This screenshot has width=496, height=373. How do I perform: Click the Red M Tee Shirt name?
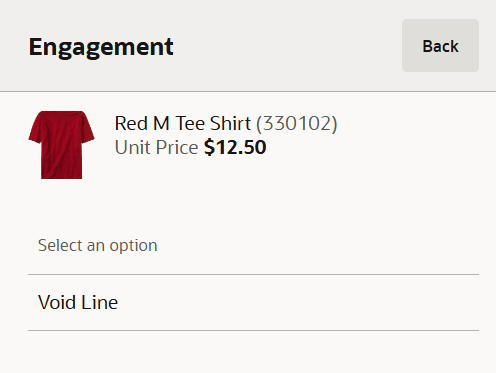pos(183,123)
